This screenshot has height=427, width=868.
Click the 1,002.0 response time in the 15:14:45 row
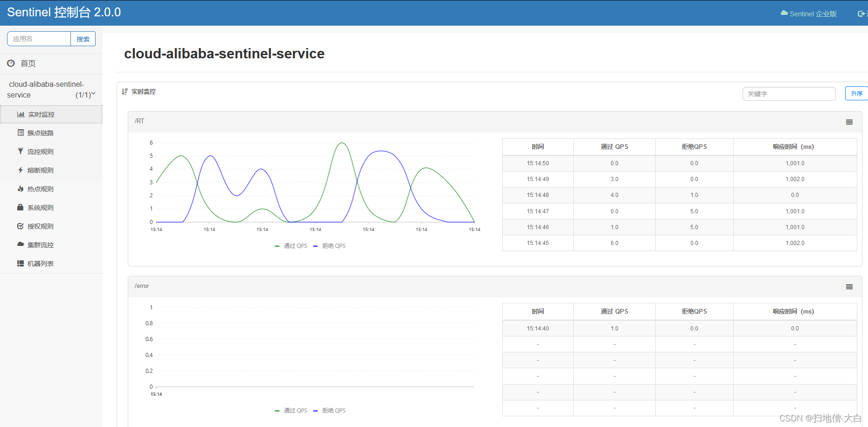point(795,243)
